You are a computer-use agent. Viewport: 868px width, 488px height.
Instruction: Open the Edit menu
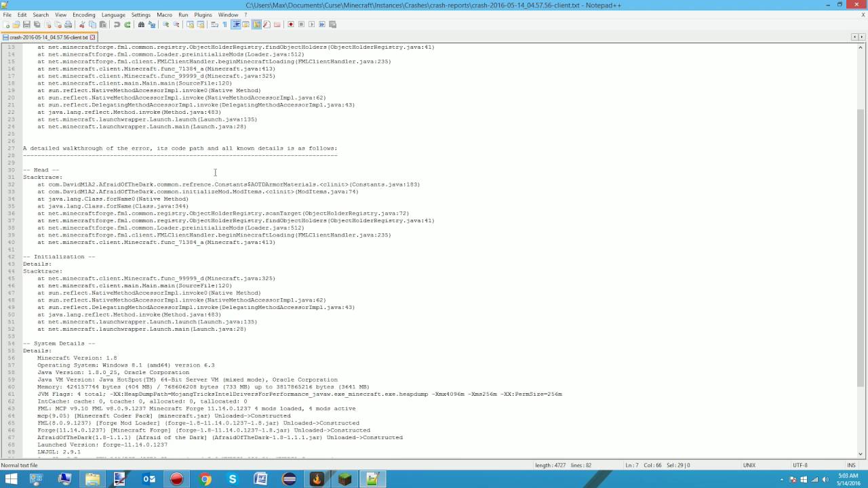point(22,14)
